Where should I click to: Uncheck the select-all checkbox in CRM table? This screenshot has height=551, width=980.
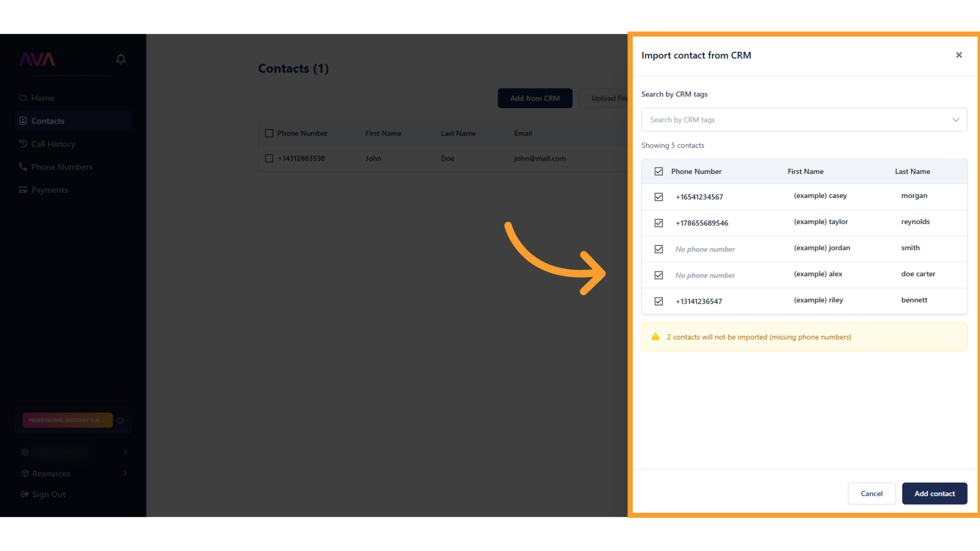[658, 171]
